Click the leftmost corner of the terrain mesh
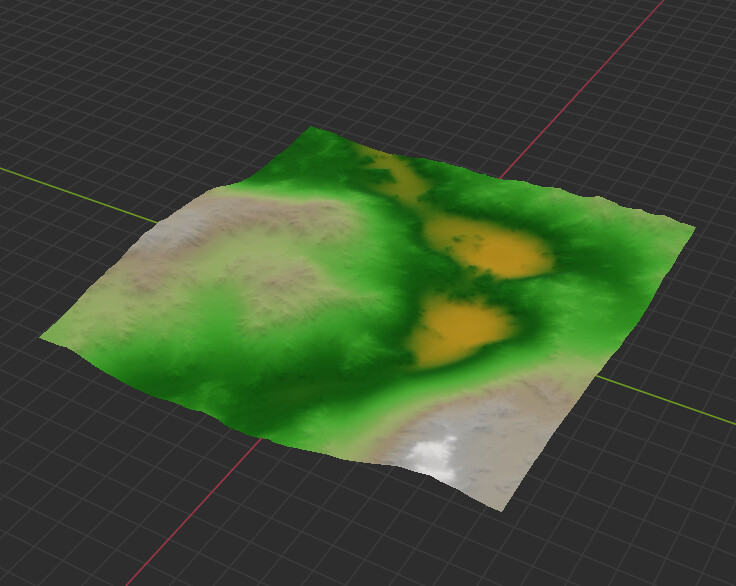Image resolution: width=736 pixels, height=586 pixels. pyautogui.click(x=44, y=338)
